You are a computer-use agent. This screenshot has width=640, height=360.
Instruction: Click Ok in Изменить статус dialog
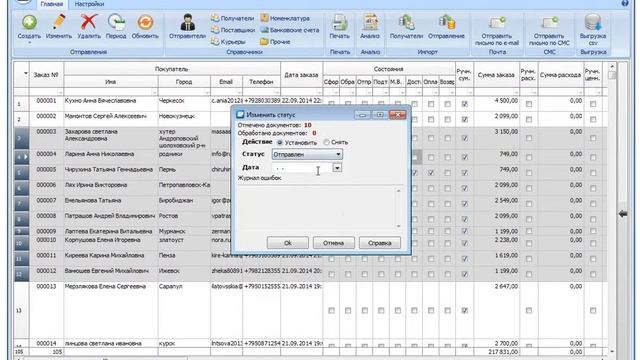coord(288,243)
